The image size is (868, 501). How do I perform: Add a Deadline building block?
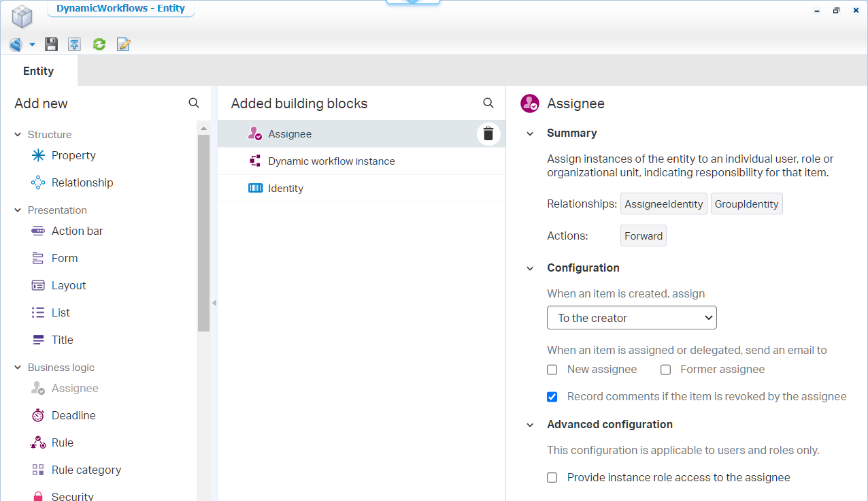pos(73,415)
